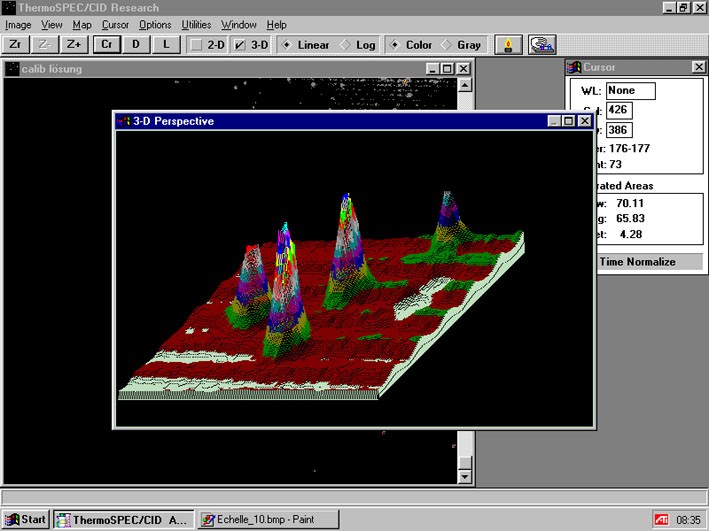Viewport: 709px width, 531px height.
Task: Minimize the calib lösung window
Action: point(433,69)
